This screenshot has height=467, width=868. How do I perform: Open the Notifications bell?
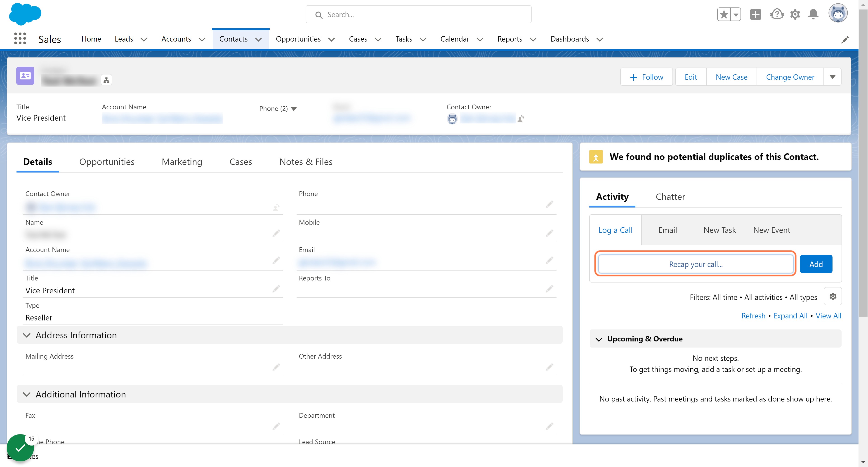click(x=814, y=14)
